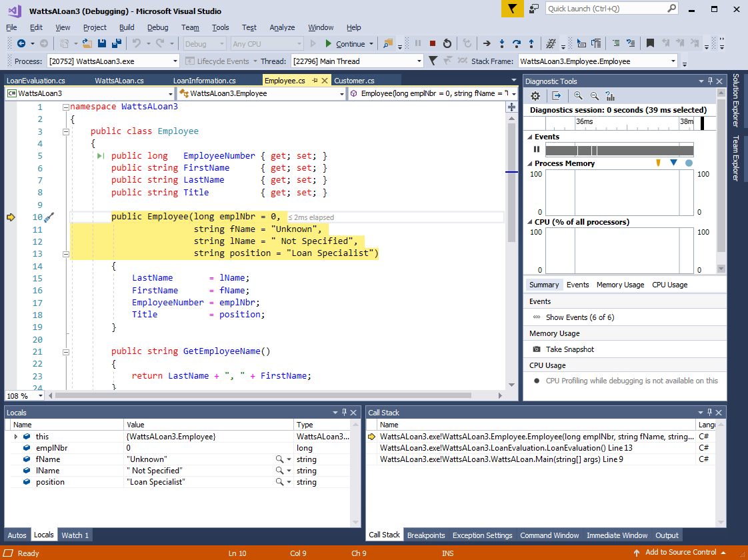Toggle auto-hide pin on Call Stack panel
The width and height of the screenshot is (748, 560).
(709, 412)
